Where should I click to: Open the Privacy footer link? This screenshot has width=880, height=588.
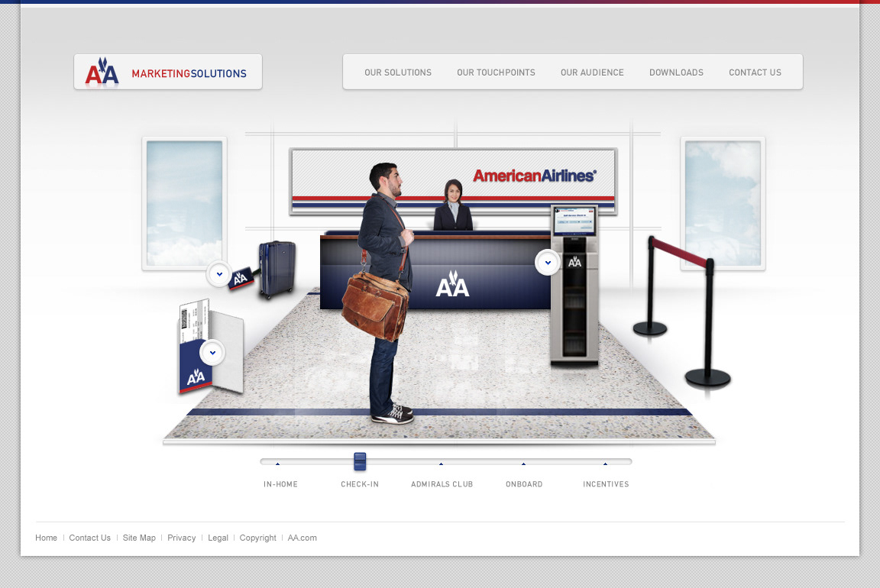point(181,538)
